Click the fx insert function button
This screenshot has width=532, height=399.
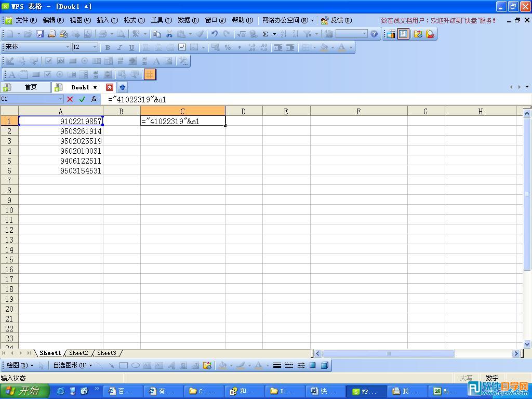coord(94,99)
